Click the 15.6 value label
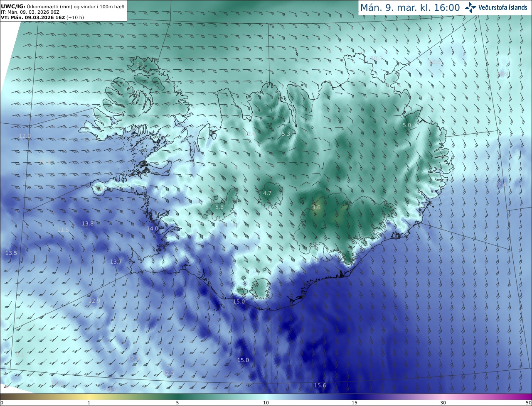This screenshot has height=406, width=532. pos(320,385)
